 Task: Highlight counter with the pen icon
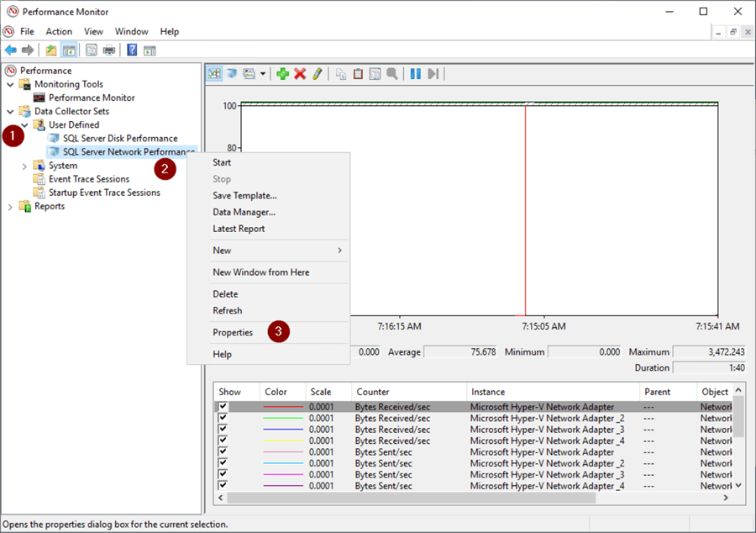[x=317, y=74]
